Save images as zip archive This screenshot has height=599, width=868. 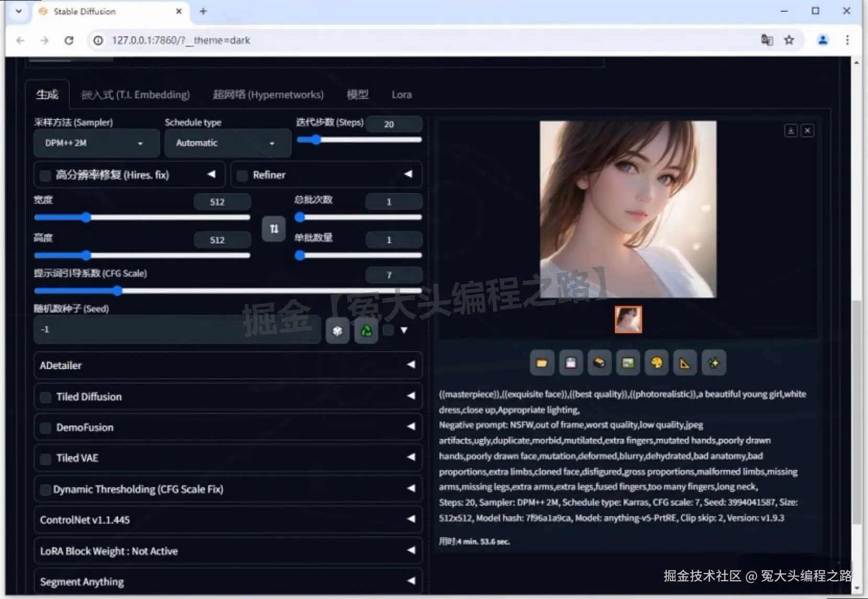pyautogui.click(x=599, y=363)
